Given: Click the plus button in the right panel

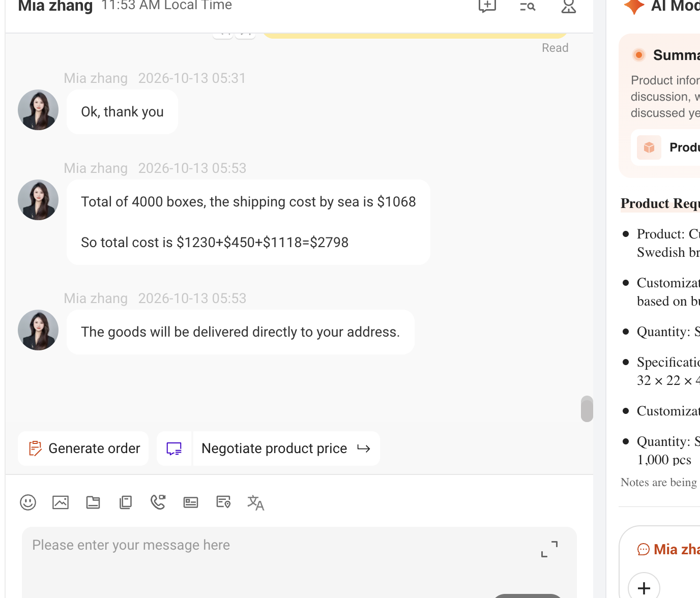Looking at the screenshot, I should coord(644,588).
